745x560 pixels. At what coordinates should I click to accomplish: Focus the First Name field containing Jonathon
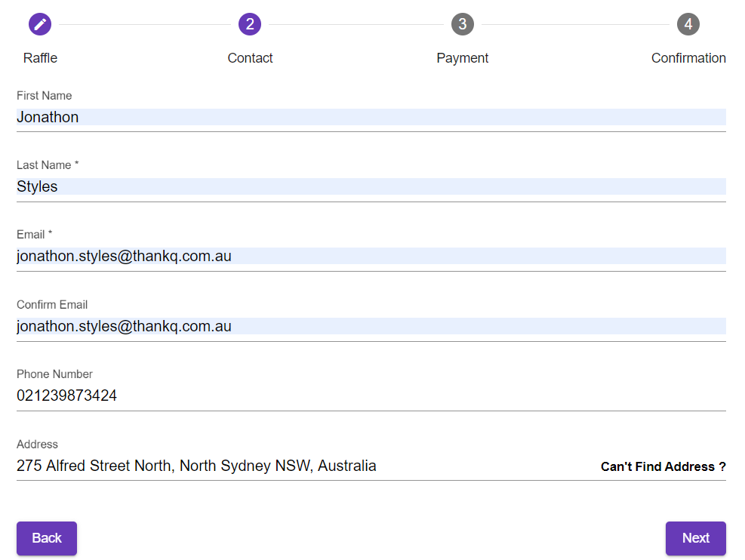371,117
